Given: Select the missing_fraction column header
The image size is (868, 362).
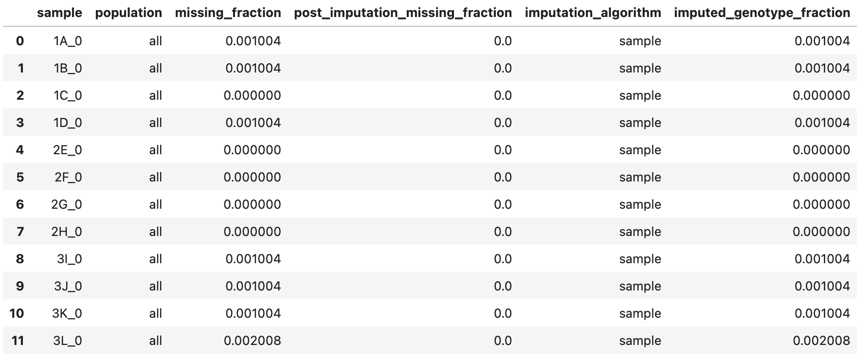Looking at the screenshot, I should coord(228,13).
